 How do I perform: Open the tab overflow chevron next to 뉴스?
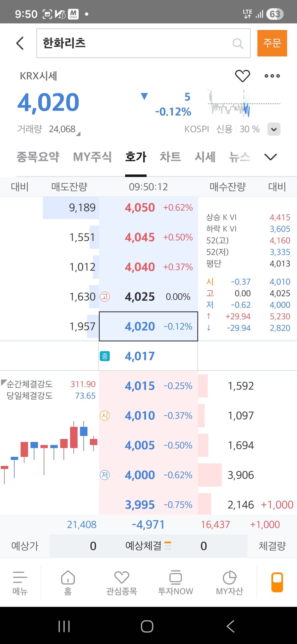[270, 157]
